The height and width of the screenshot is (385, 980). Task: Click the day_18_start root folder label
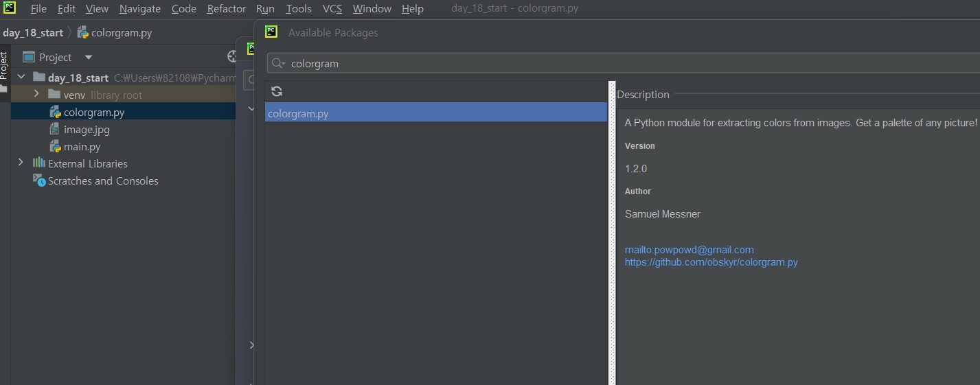pos(78,78)
